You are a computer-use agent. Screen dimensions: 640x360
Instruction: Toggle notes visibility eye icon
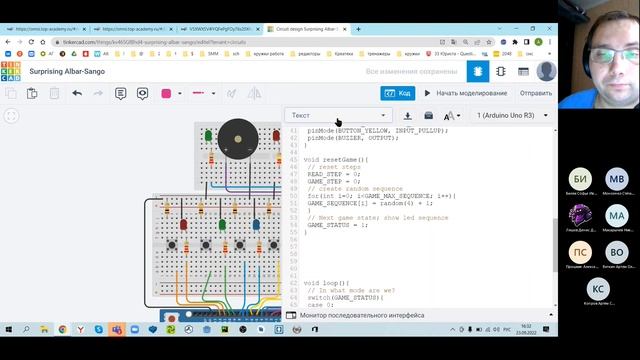(142, 93)
